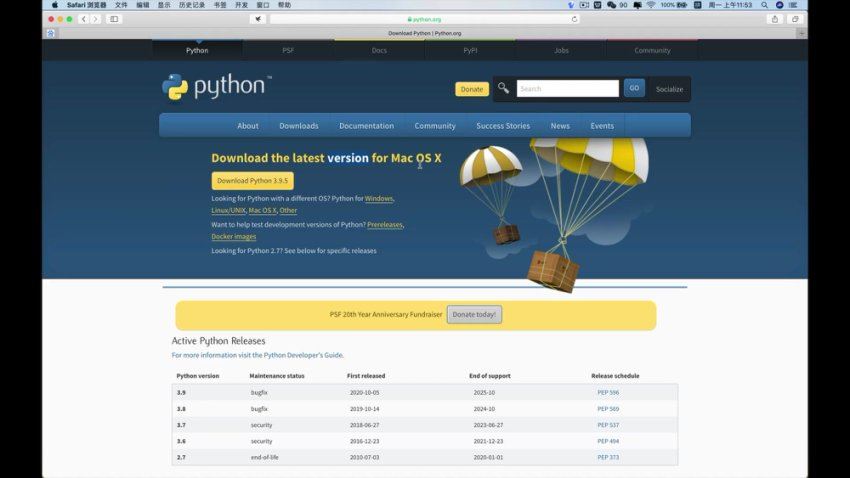The image size is (850, 478).
Task: Open the 窗口 menu
Action: point(263,5)
